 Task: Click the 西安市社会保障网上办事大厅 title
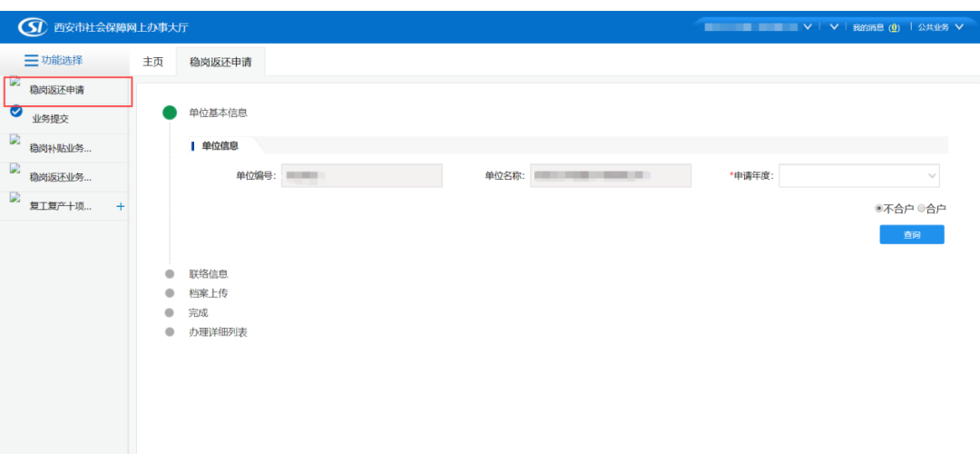(x=122, y=27)
